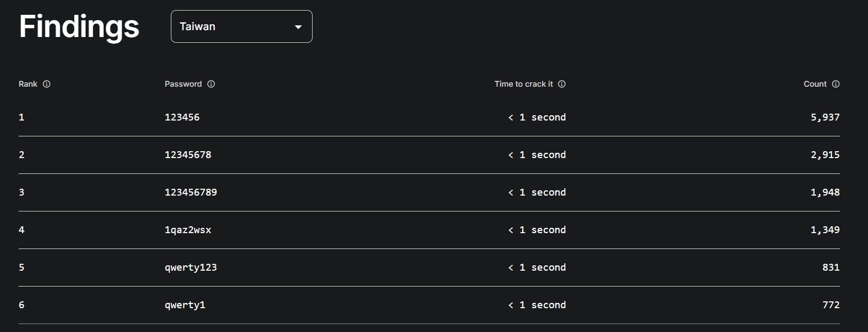
Task: Click info icon next to Time to crack it
Action: click(562, 84)
